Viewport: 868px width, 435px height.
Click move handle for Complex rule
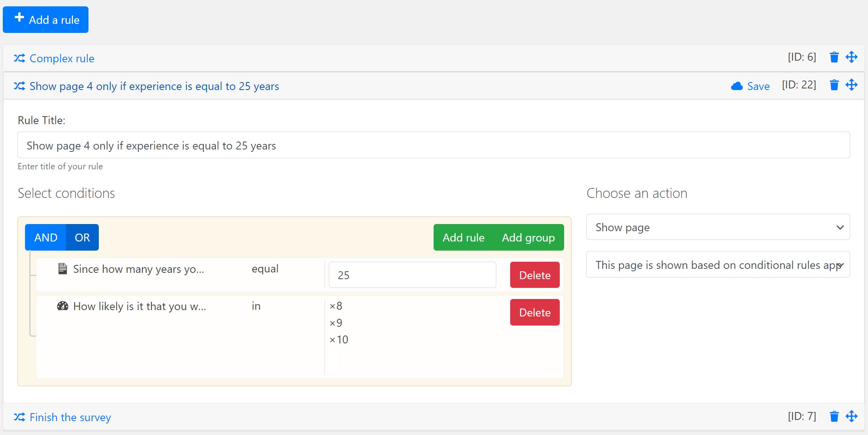851,57
